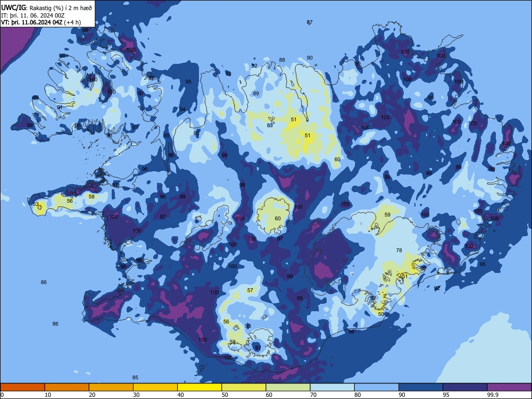Click the medium blue 80–90 legend swatch
The height and width of the screenshot is (399, 532).
(x=376, y=387)
